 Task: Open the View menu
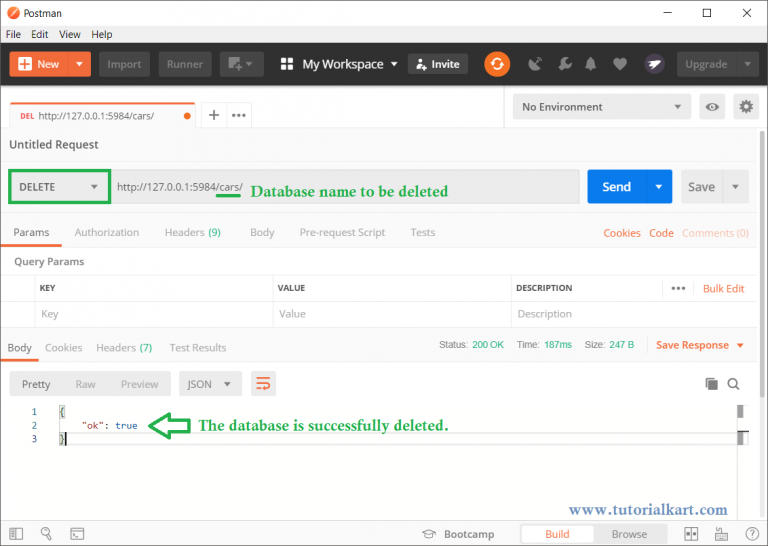70,34
